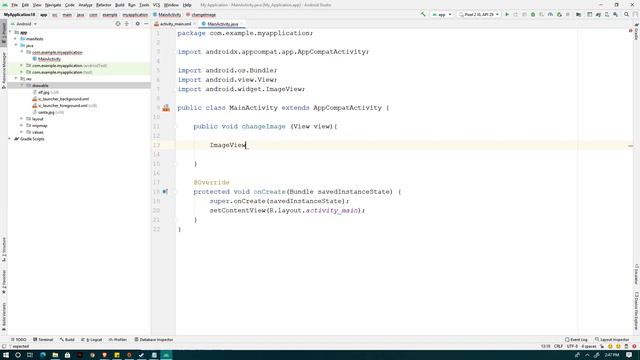This screenshot has height=360, width=640.
Task: Click the Windows Start button
Action: click(x=6, y=355)
